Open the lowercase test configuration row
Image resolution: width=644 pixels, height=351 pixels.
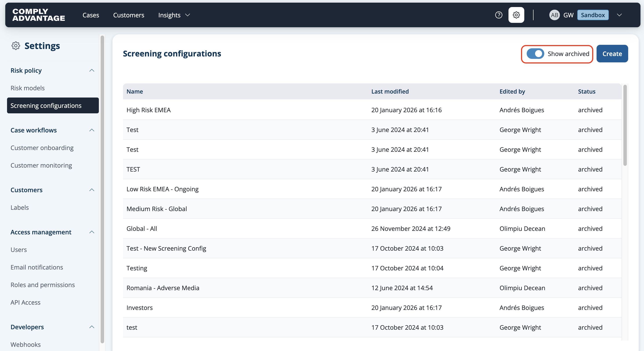coord(372,327)
